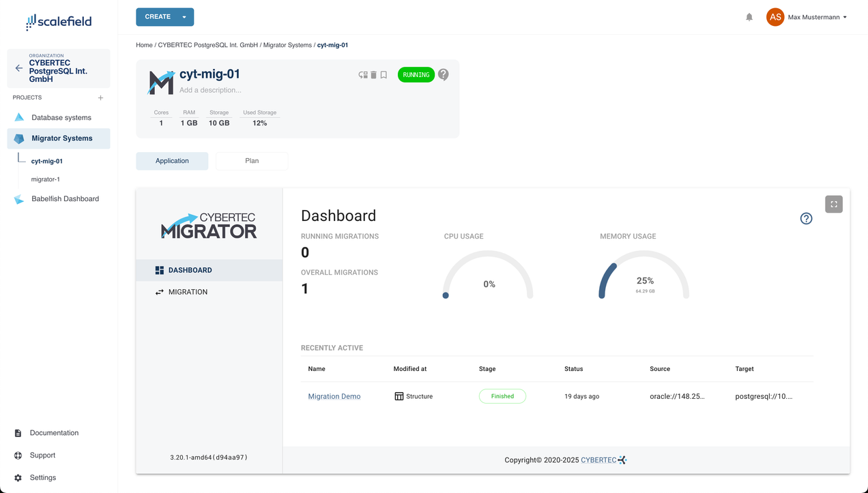
Task: Select migrator-1 in the project tree
Action: (46, 179)
